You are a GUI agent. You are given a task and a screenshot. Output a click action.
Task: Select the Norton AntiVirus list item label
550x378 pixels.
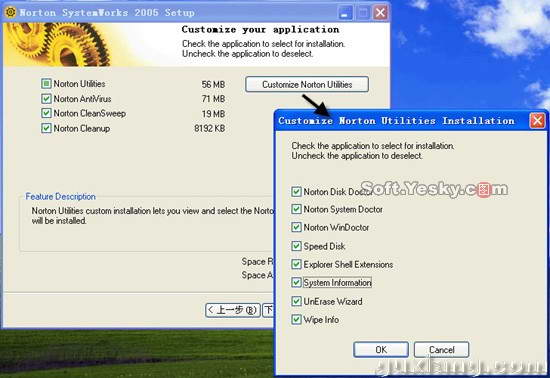click(82, 99)
